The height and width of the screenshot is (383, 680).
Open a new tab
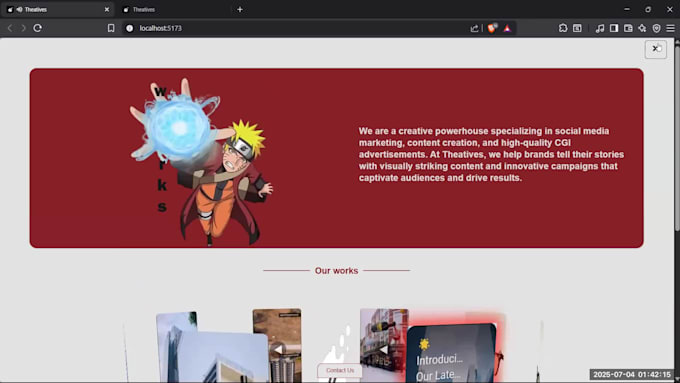tap(240, 9)
